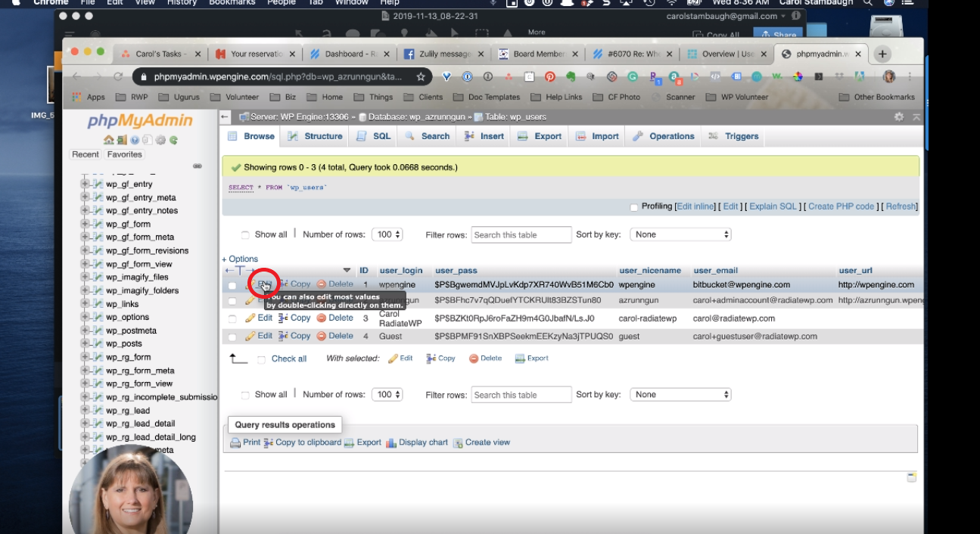
Task: Click the phpMyAdmin log out icon
Action: (x=121, y=140)
